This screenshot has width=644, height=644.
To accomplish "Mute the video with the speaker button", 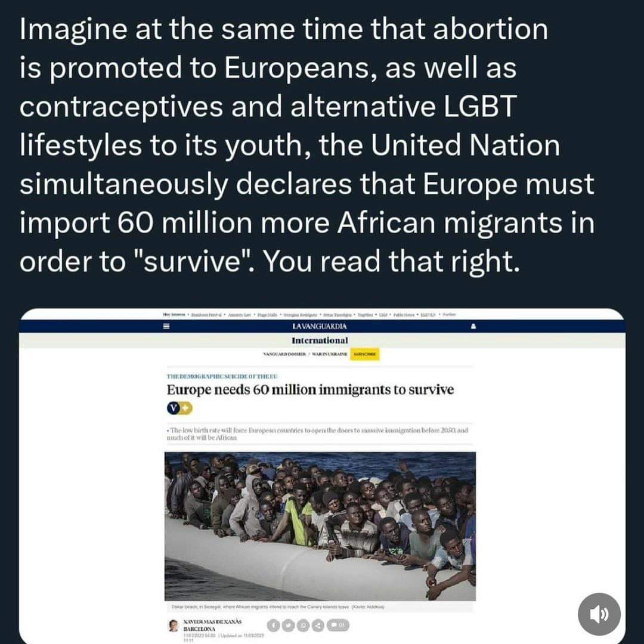I will 599,615.
